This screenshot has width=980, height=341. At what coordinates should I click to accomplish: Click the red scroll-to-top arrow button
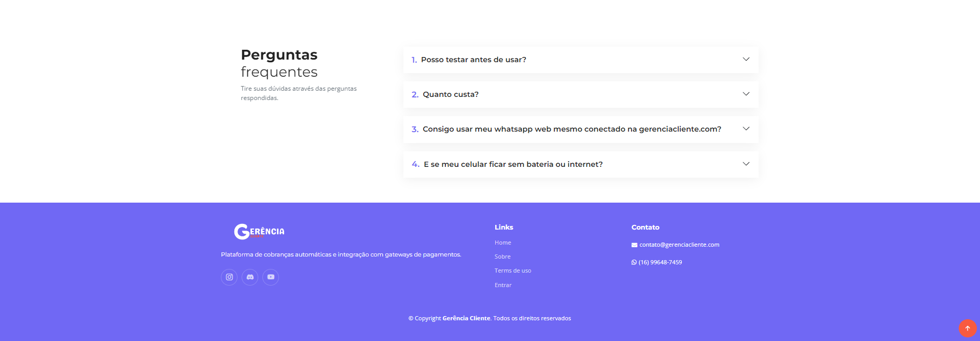[x=967, y=328]
